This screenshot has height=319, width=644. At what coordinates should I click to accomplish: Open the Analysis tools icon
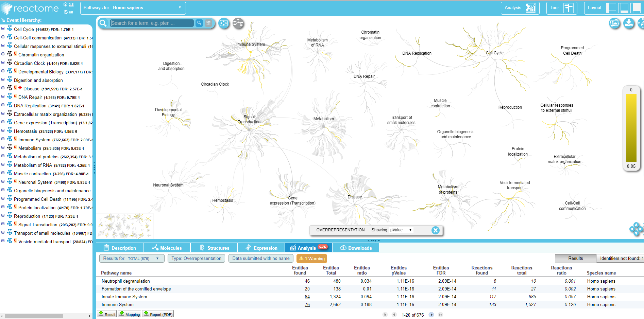(x=530, y=8)
